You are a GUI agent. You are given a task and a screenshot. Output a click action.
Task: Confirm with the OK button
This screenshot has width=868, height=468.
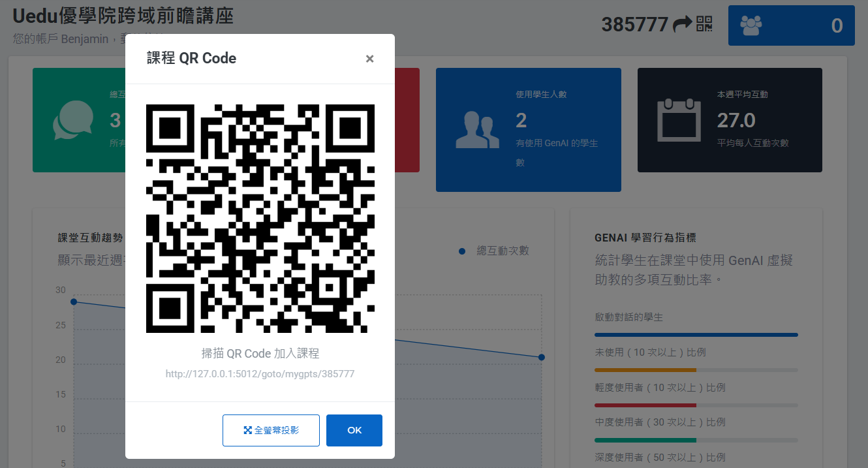[x=354, y=430]
